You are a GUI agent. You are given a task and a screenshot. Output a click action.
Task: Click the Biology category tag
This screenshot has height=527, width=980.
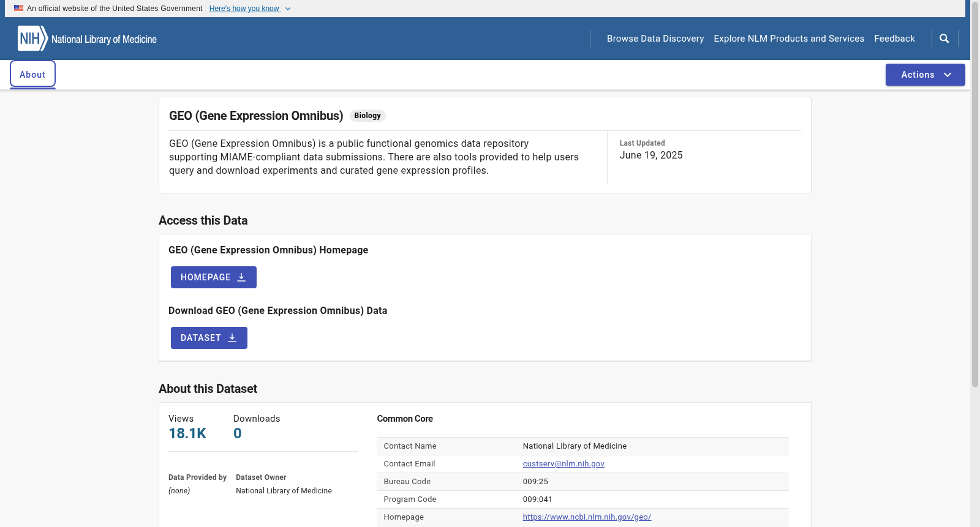coord(367,116)
